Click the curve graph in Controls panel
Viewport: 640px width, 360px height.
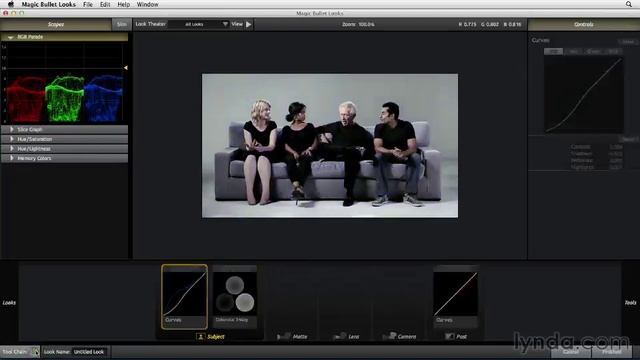(x=584, y=94)
